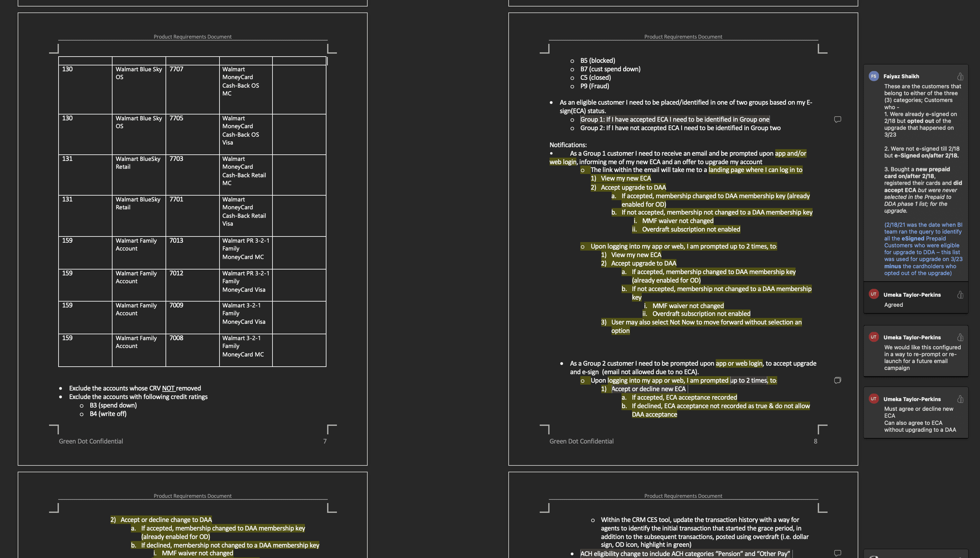Click the 'Walmart BlueSky Retail' 7703 row cell
This screenshot has width=980, height=558.
[x=138, y=163]
